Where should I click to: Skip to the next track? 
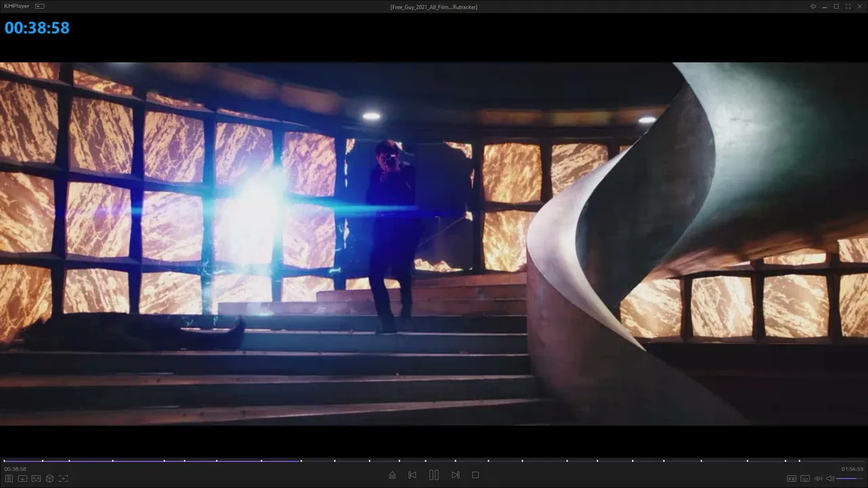(456, 475)
